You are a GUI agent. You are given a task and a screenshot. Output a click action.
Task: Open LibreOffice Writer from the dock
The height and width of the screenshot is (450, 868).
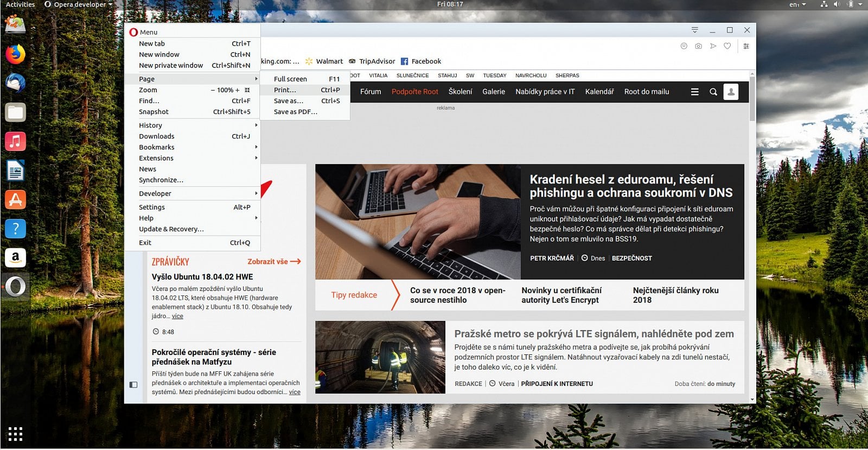(15, 171)
